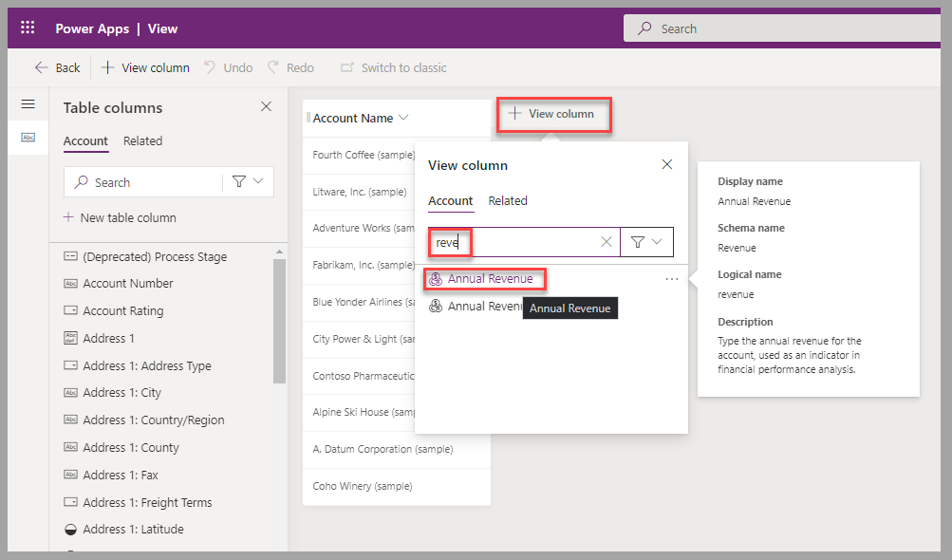Select (Deprecated) Process Stage column
The width and height of the screenshot is (952, 560).
(x=146, y=256)
